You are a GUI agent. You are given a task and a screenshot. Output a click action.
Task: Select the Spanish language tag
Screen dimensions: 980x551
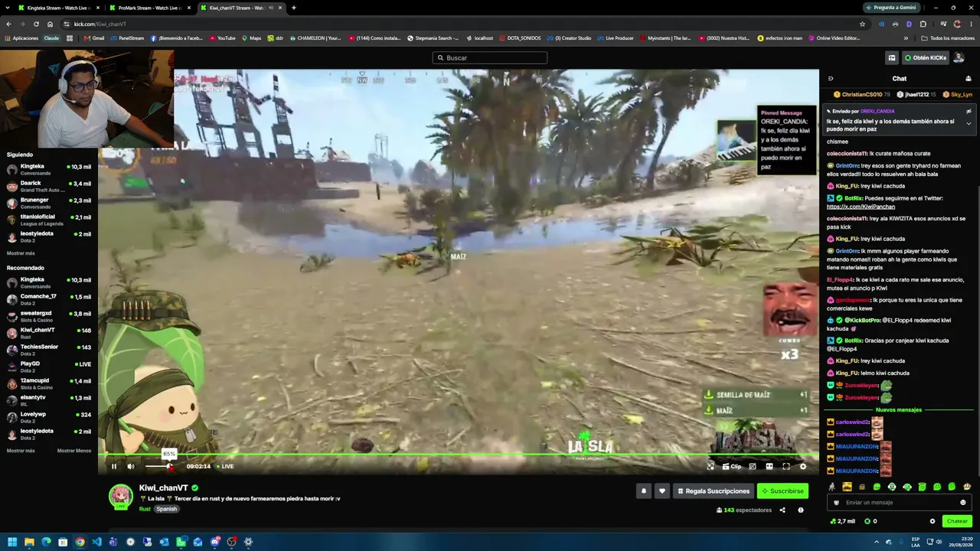(x=166, y=509)
